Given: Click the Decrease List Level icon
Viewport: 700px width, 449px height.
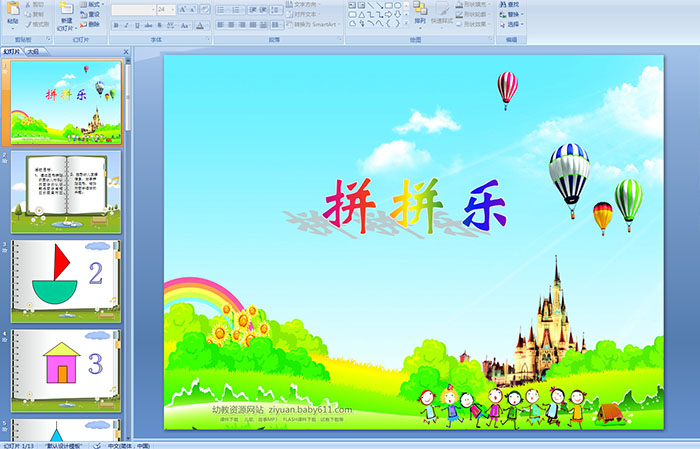Looking at the screenshot, I should point(253,9).
